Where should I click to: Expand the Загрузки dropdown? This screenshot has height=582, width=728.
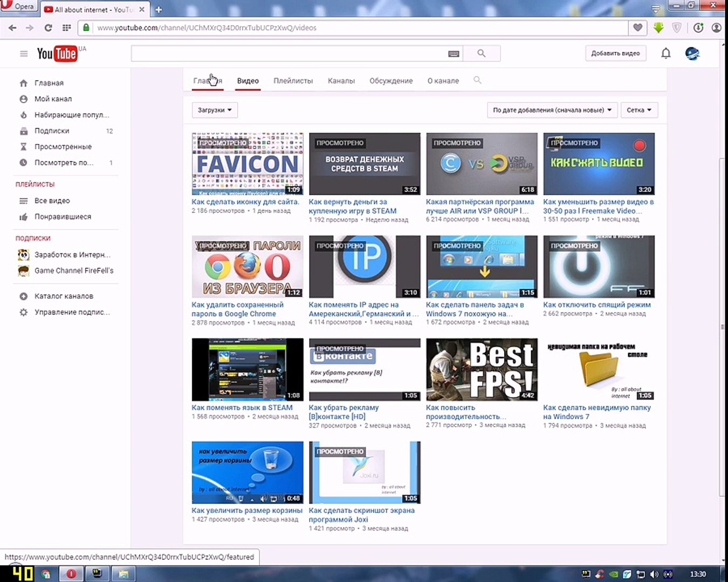click(215, 110)
